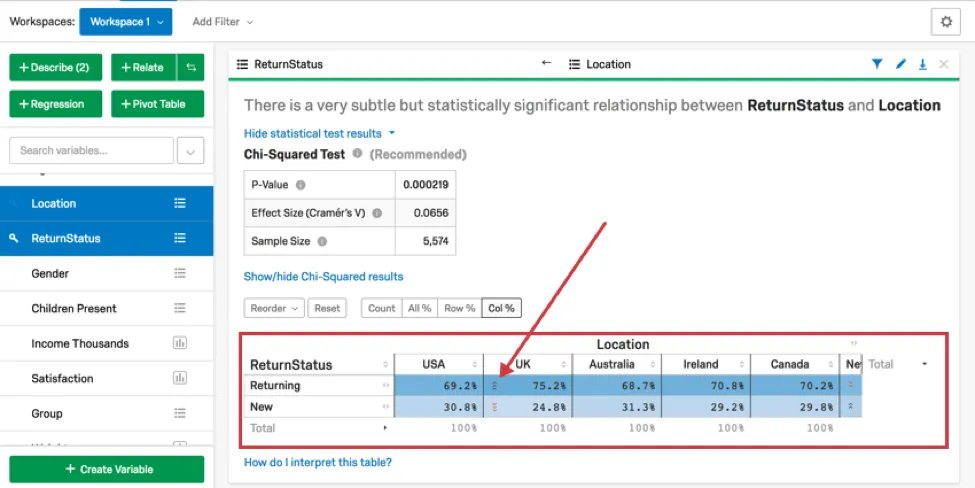Click the swap variables icon beside Relate

(x=190, y=67)
